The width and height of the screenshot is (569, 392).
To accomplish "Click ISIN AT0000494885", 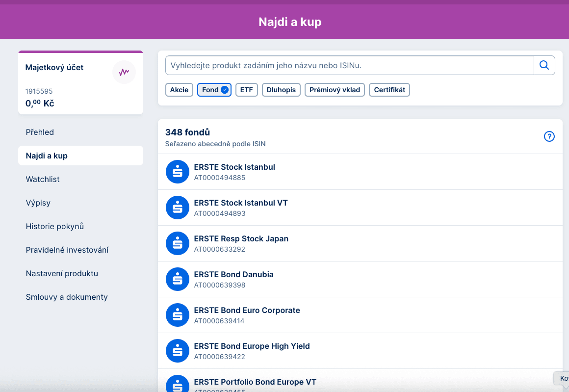I will 220,178.
